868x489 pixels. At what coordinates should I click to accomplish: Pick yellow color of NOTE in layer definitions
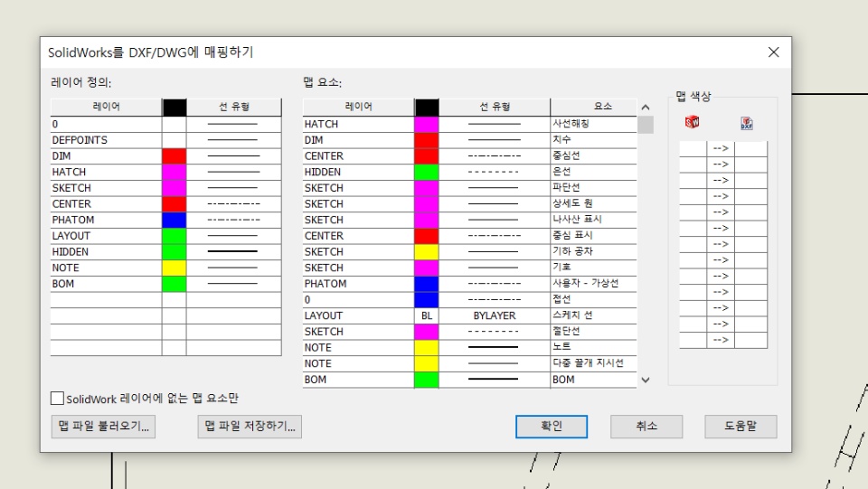tap(175, 268)
